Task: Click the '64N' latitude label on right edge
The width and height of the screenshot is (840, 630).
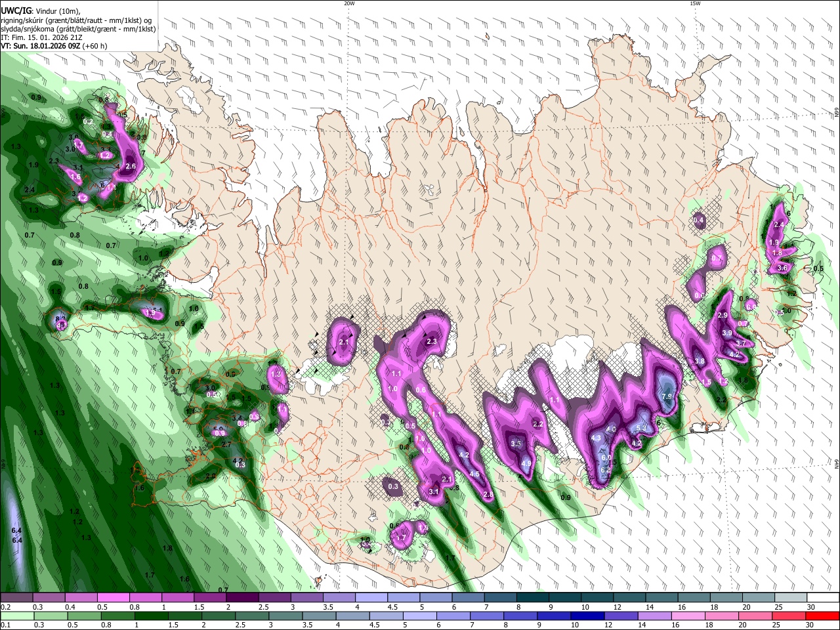Action: (x=837, y=464)
